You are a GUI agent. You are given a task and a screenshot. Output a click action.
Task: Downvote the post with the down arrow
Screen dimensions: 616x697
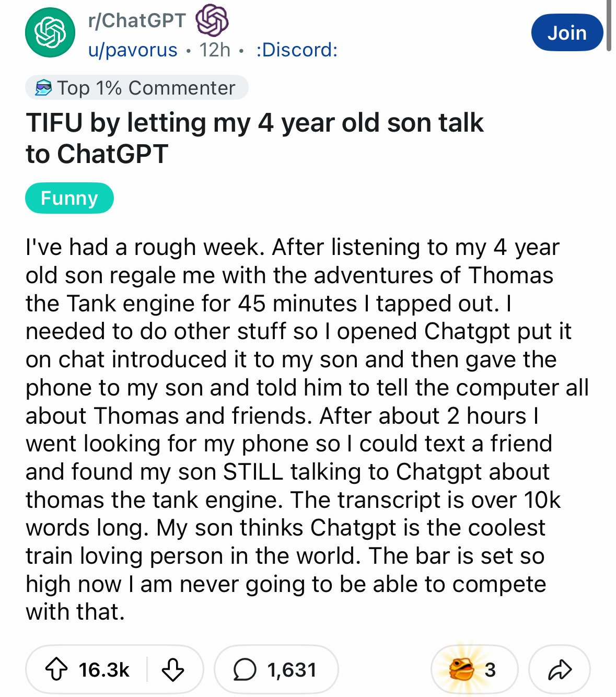(172, 669)
